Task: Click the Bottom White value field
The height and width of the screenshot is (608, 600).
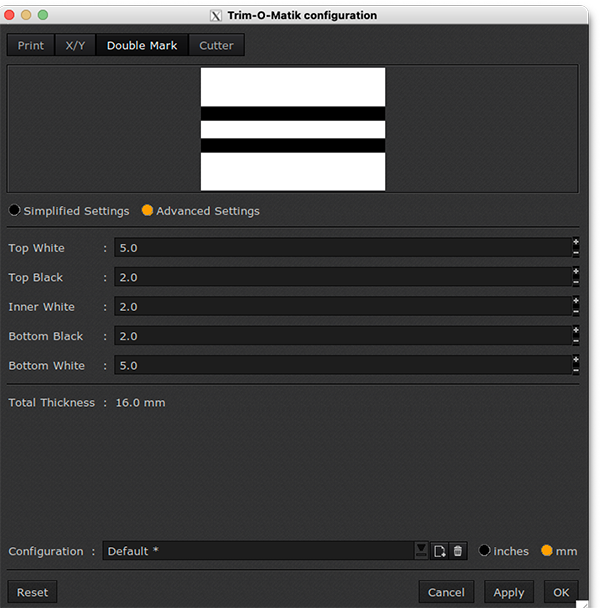Action: 343,365
